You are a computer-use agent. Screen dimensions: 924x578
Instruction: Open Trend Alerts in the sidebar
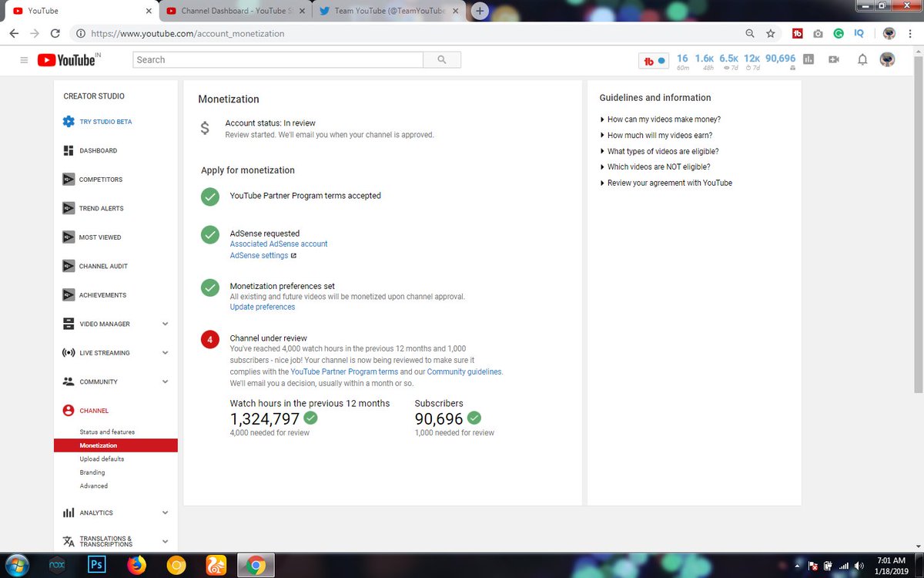point(101,208)
